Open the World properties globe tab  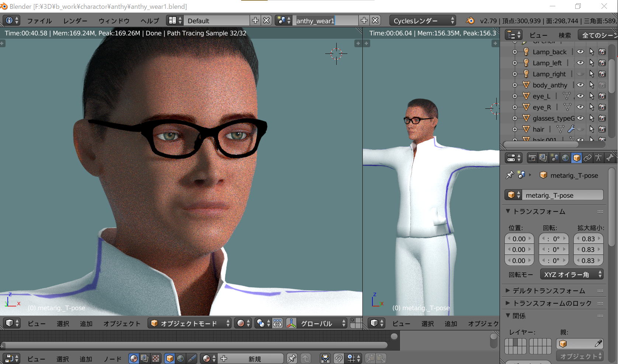coord(565,158)
